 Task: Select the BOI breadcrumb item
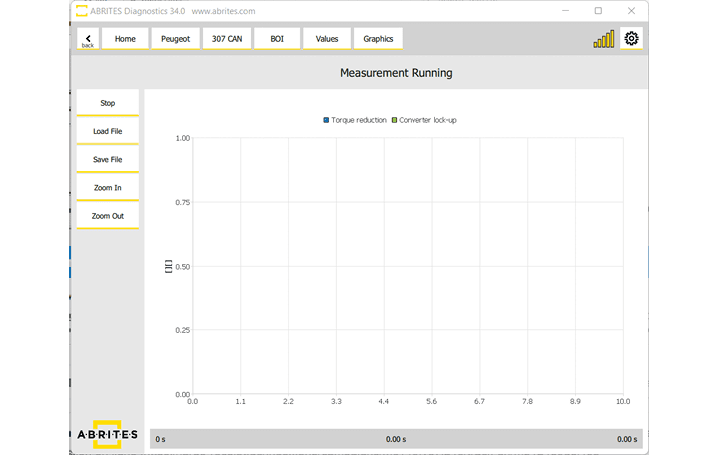tap(277, 39)
